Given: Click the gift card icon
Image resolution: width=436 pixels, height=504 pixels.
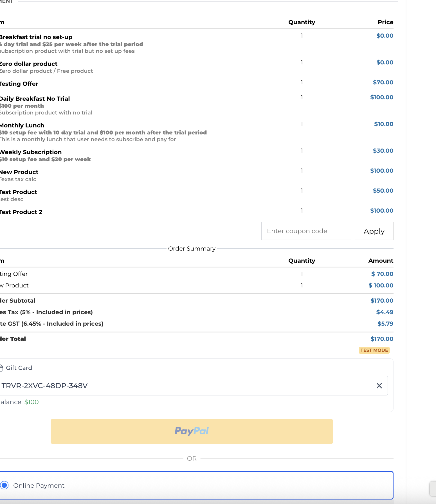Looking at the screenshot, I should pyautogui.click(x=1, y=368).
